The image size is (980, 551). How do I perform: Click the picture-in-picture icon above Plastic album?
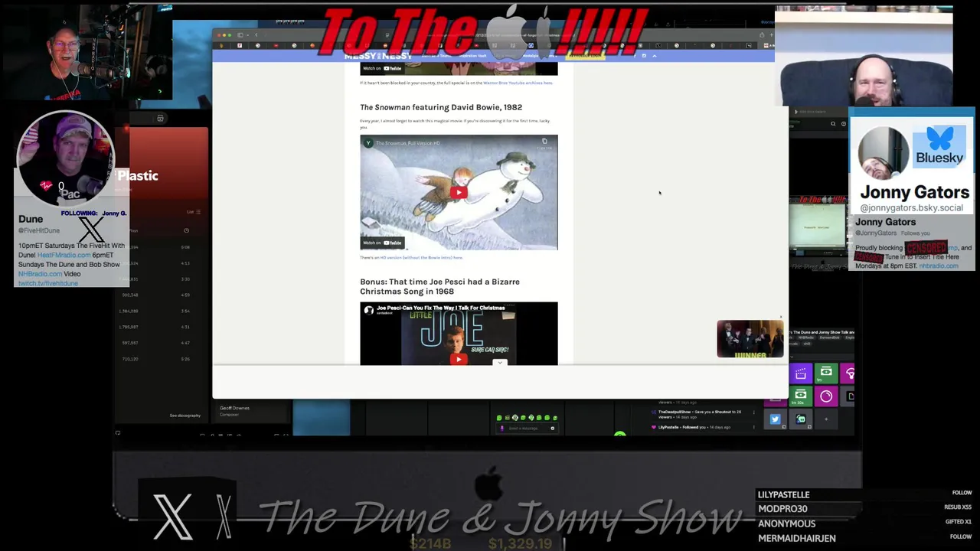pos(160,119)
